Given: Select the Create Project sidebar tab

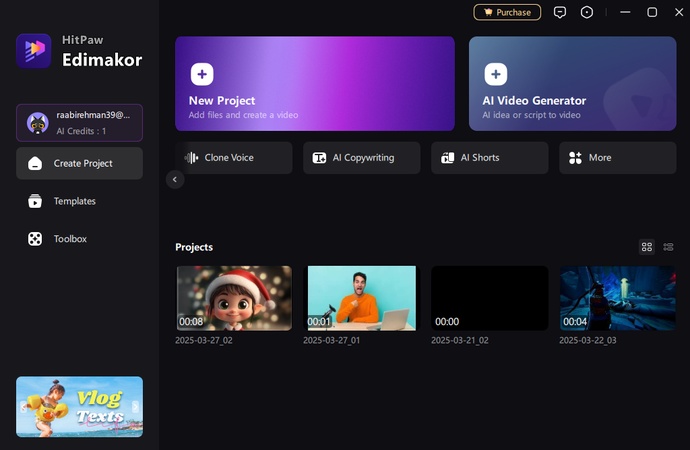Looking at the screenshot, I should coord(79,163).
